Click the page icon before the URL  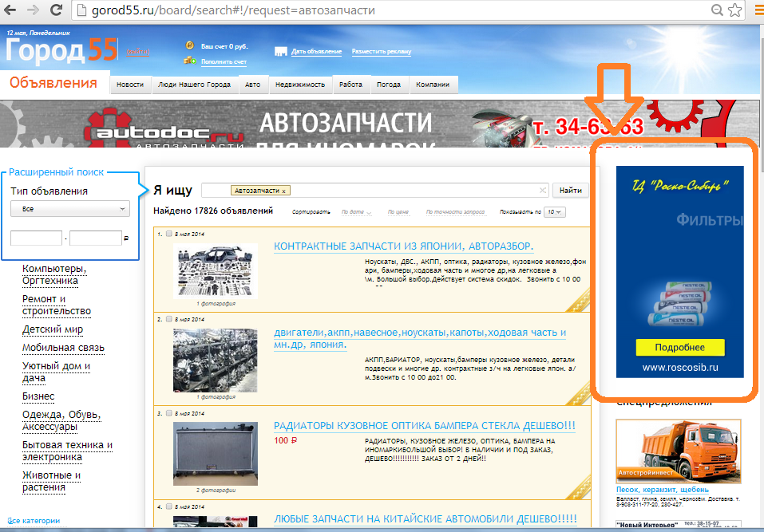click(x=81, y=10)
